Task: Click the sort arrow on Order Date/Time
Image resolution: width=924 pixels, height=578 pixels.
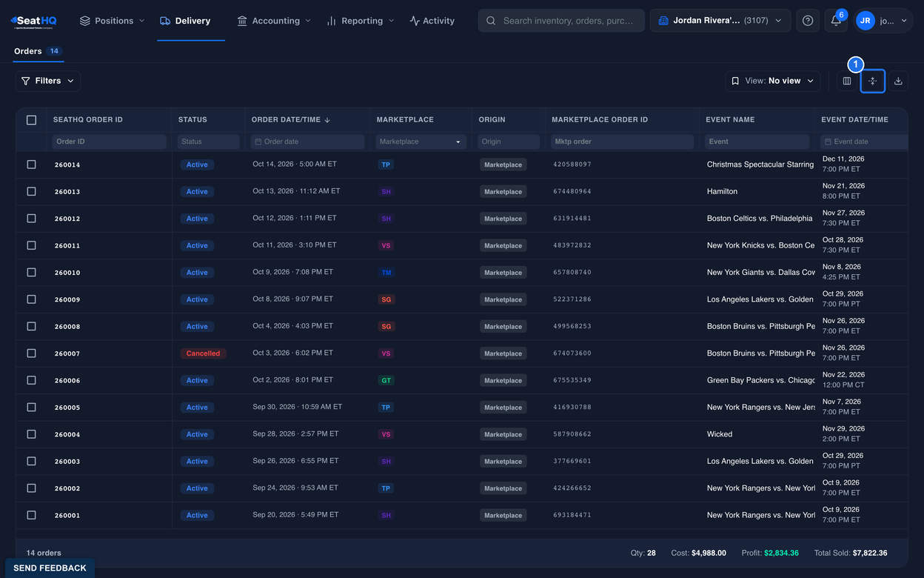Action: pos(327,119)
